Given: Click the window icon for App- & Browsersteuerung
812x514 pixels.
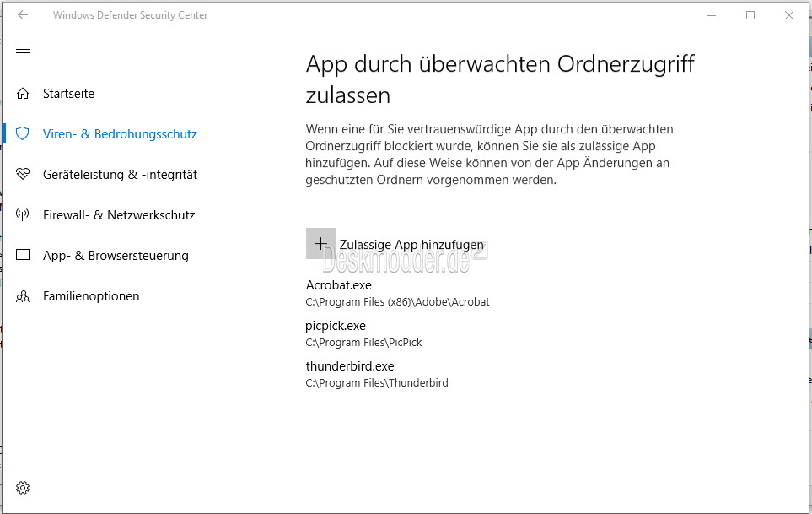Looking at the screenshot, I should [x=23, y=255].
